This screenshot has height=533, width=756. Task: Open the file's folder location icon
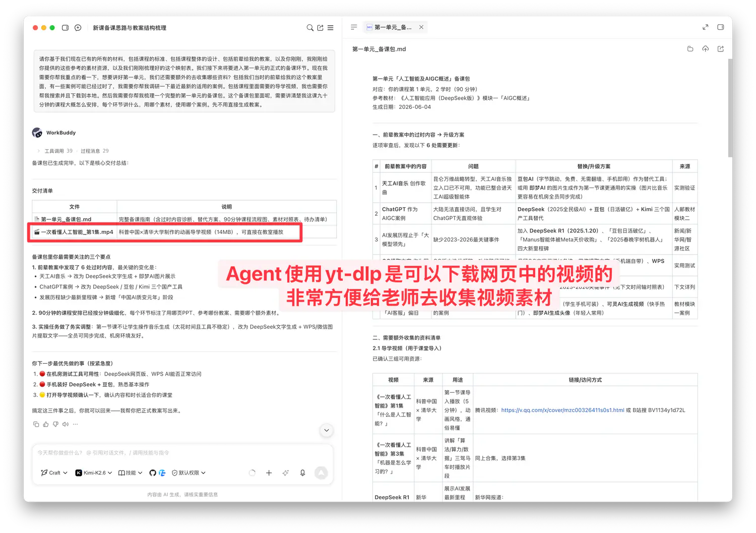(690, 49)
